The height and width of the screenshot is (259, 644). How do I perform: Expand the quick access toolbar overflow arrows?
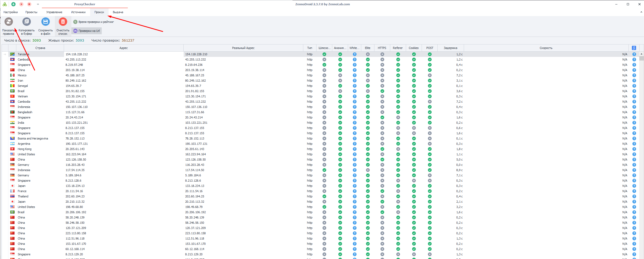tap(38, 4)
